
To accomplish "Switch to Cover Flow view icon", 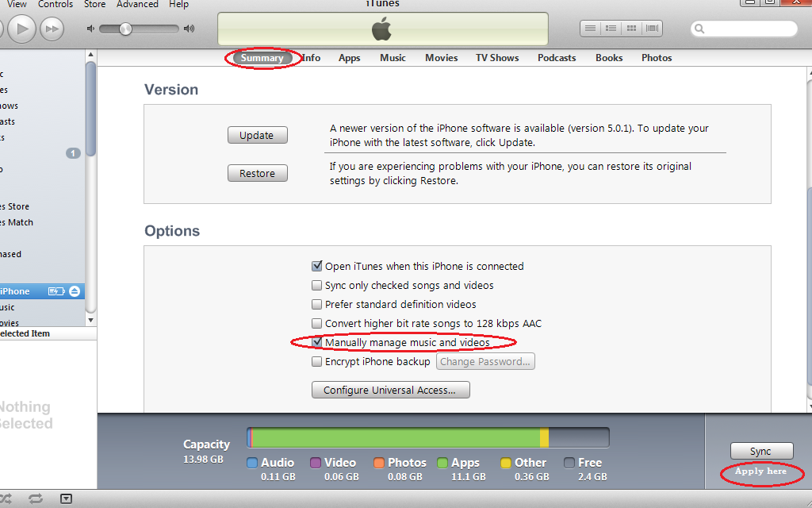I will click(x=652, y=29).
